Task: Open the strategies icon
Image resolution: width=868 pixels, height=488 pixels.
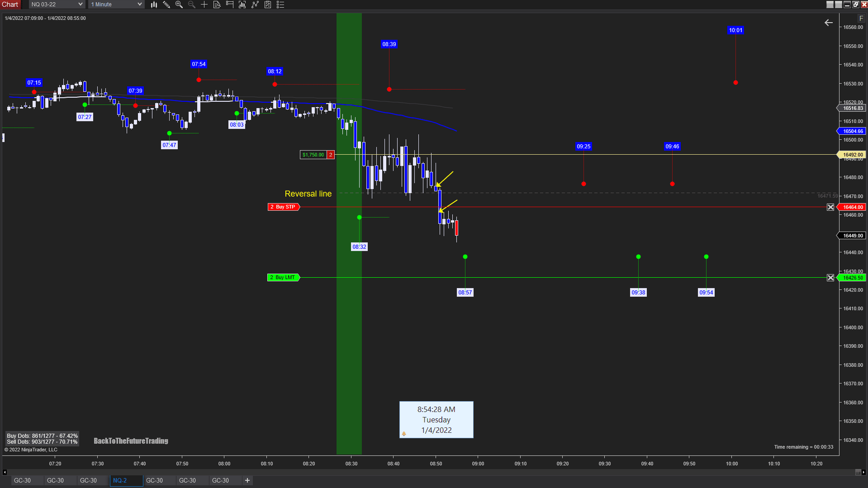Action: click(268, 5)
